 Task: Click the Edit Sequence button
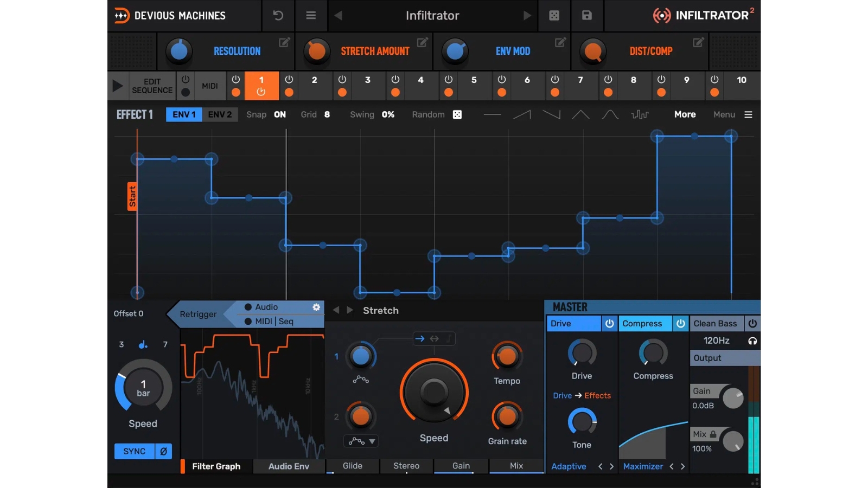(152, 86)
